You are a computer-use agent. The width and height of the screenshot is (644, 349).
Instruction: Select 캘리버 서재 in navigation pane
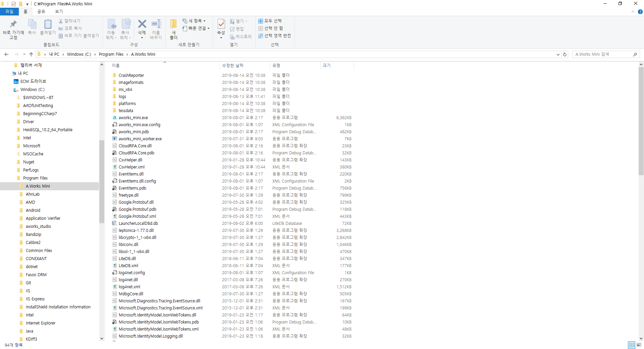31,65
